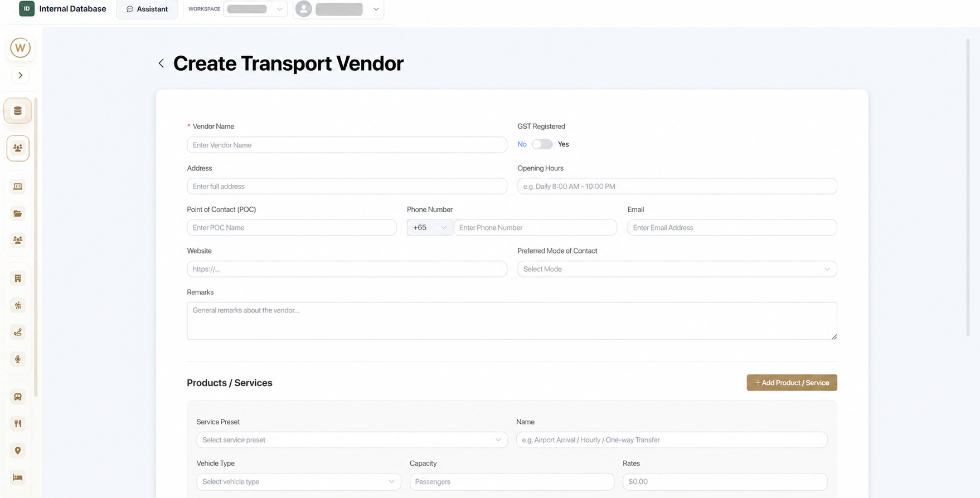This screenshot has height=498, width=980.
Task: Open the building icon in sidebar
Action: 18,279
